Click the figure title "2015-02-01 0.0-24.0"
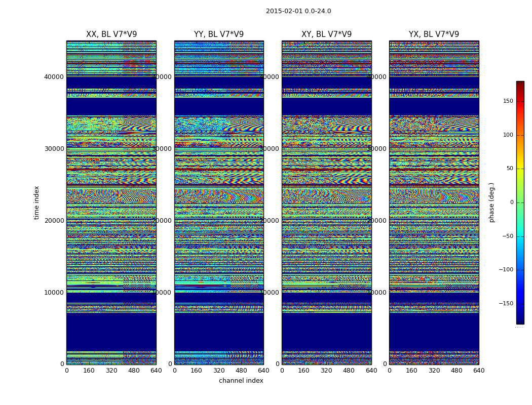Screen dimensions: 532x405 click(298, 11)
